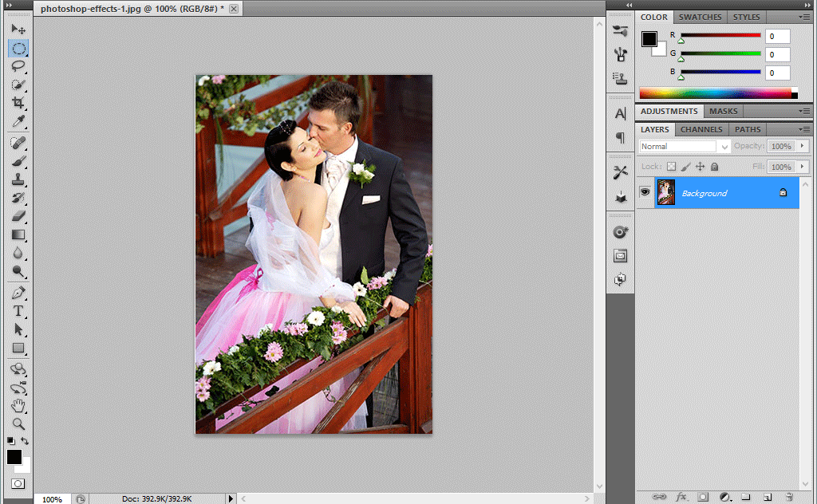The image size is (817, 504).
Task: Select the Rectangle shape tool
Action: tap(18, 348)
